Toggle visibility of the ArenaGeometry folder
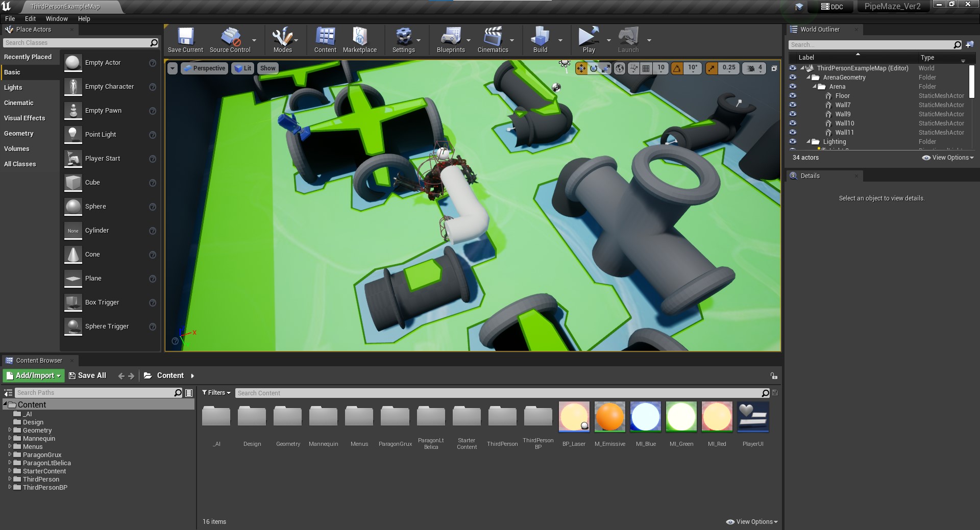 pos(793,78)
